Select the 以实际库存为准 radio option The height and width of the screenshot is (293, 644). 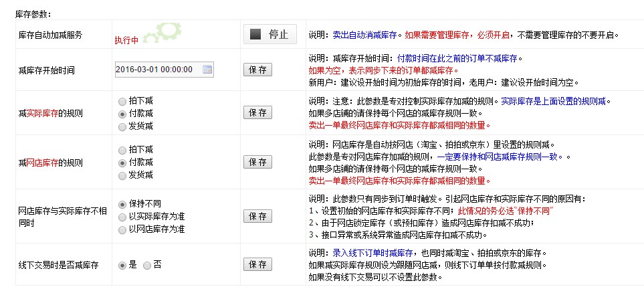(122, 216)
